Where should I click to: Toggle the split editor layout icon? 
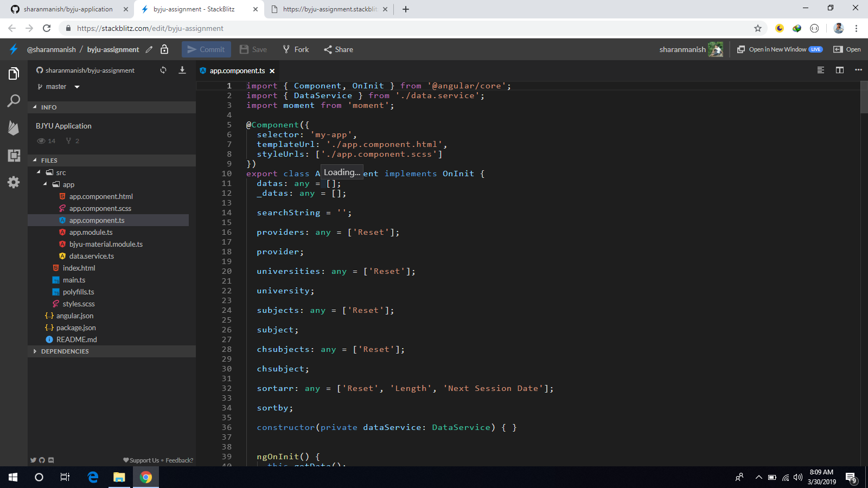(840, 70)
